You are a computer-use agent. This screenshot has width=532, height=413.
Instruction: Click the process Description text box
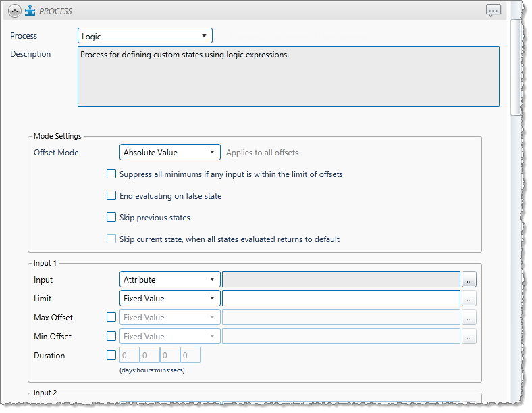[x=288, y=76]
